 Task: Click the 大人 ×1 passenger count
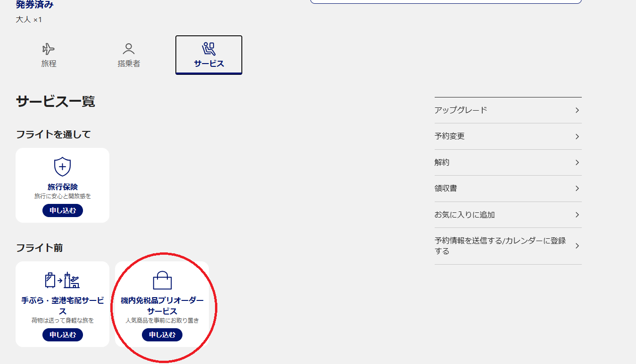[x=29, y=20]
